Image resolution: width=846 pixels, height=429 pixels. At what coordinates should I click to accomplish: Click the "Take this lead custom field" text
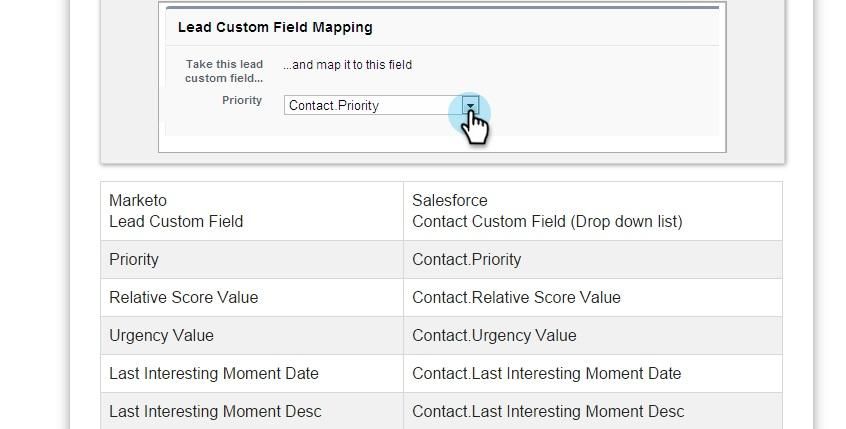[x=224, y=70]
